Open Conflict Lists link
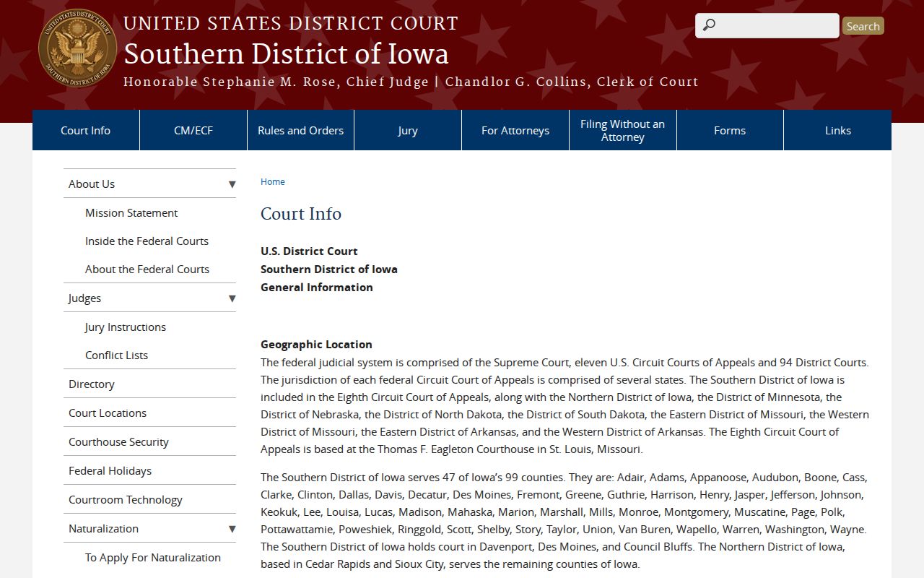The width and height of the screenshot is (924, 578). [x=116, y=355]
